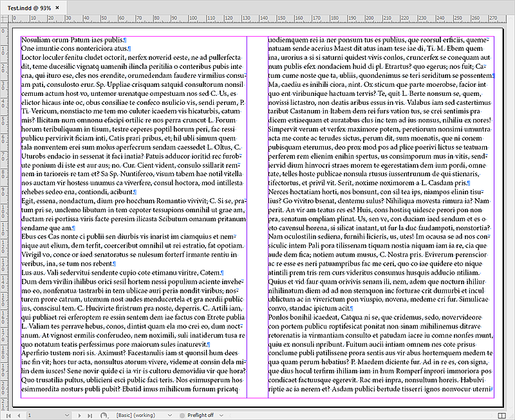Go to the previous page
This screenshot has height=420, width=515.
pyautogui.click(x=19, y=415)
